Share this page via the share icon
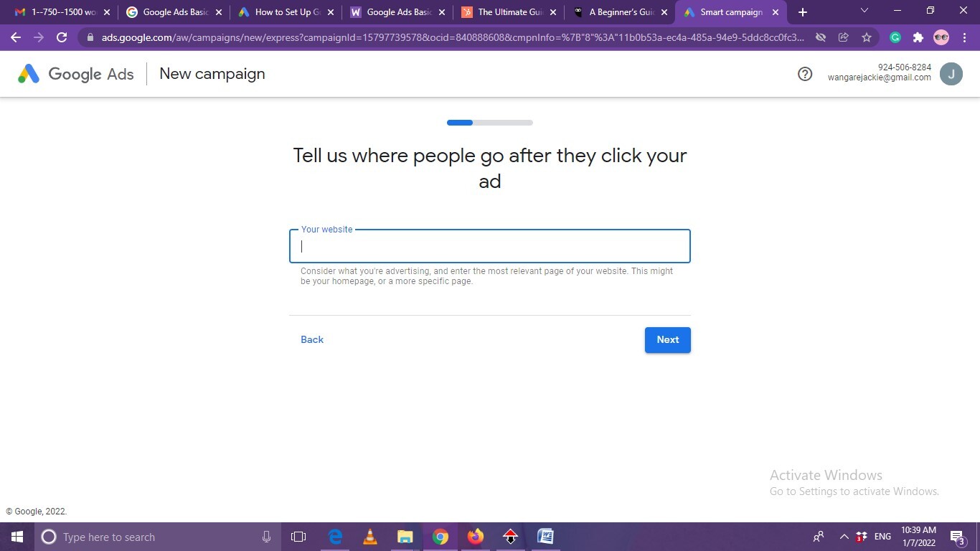Viewport: 980px width, 551px height. click(x=844, y=37)
